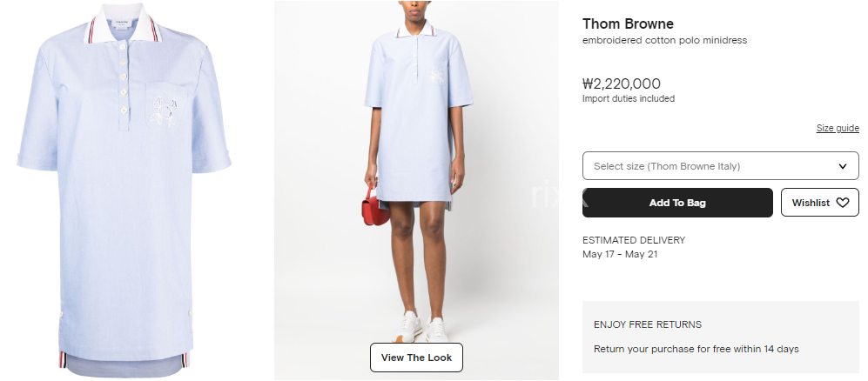
Task: Visit the Thom Browne brand heading
Action: tap(628, 23)
